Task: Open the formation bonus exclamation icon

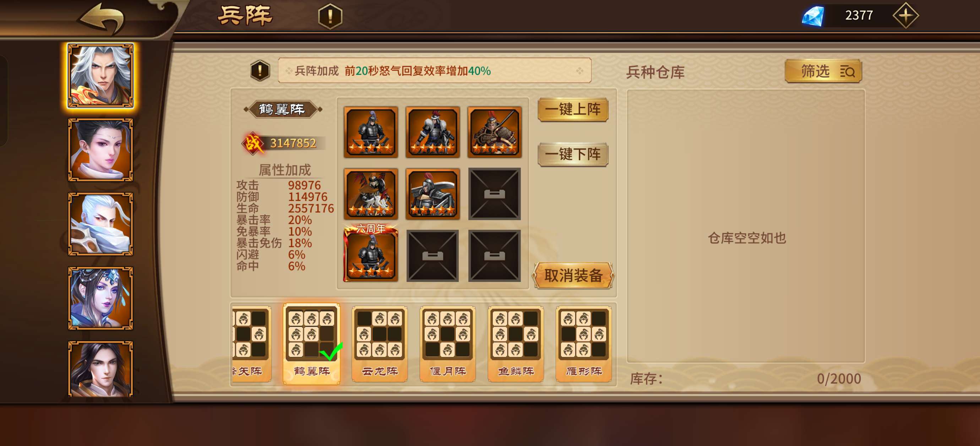Action: [x=260, y=70]
